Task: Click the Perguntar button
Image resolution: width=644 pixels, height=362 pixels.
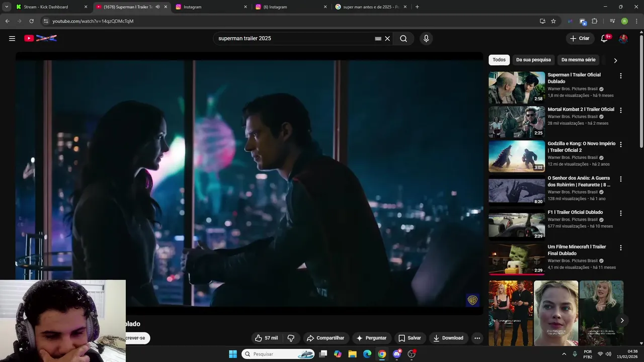Action: [x=371, y=338]
